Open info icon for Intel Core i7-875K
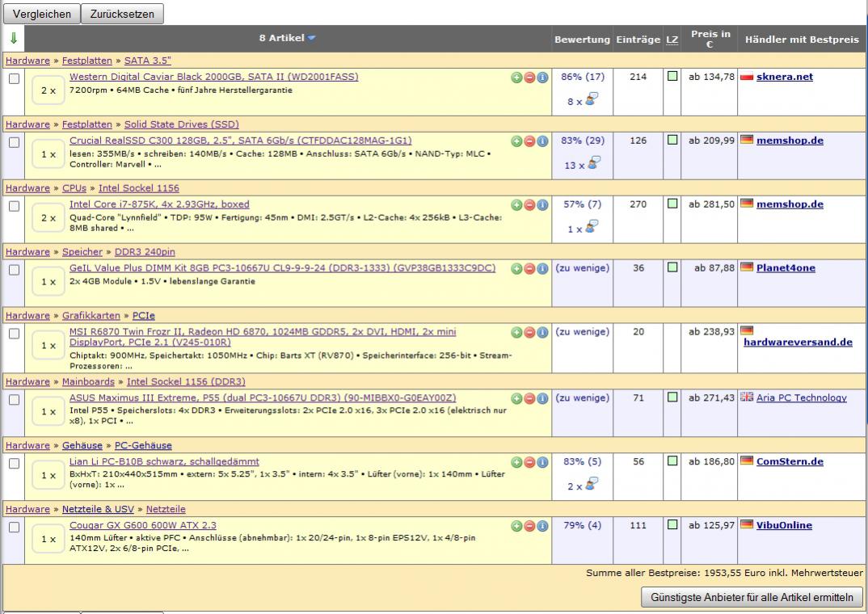 point(542,204)
